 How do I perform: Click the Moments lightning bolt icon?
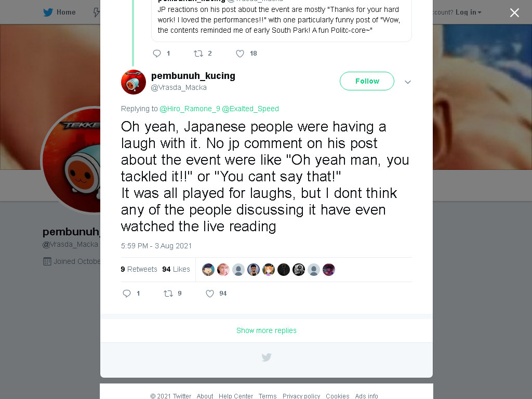(x=97, y=12)
